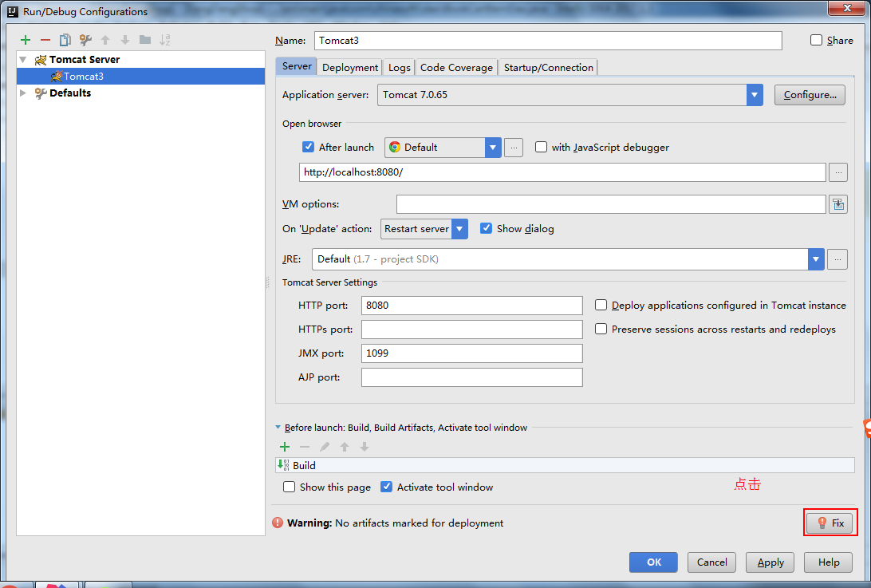This screenshot has height=588, width=871.
Task: Click the Build task icon in the list
Action: [283, 465]
